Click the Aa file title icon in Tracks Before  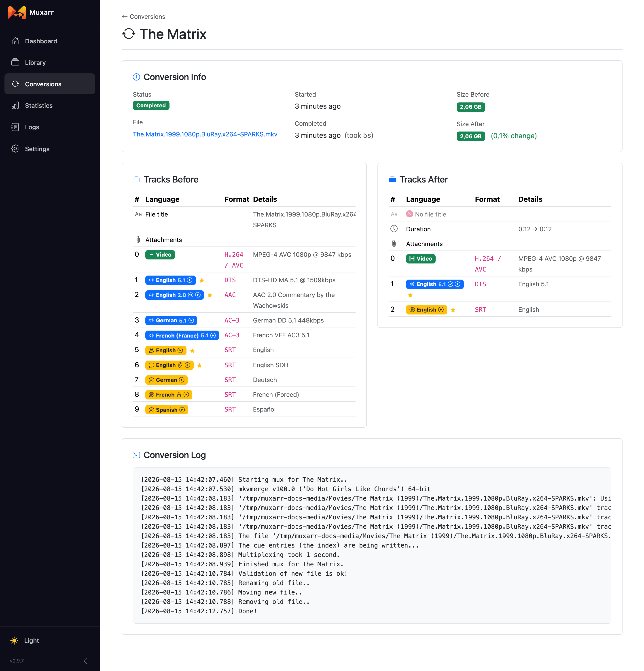coord(138,214)
